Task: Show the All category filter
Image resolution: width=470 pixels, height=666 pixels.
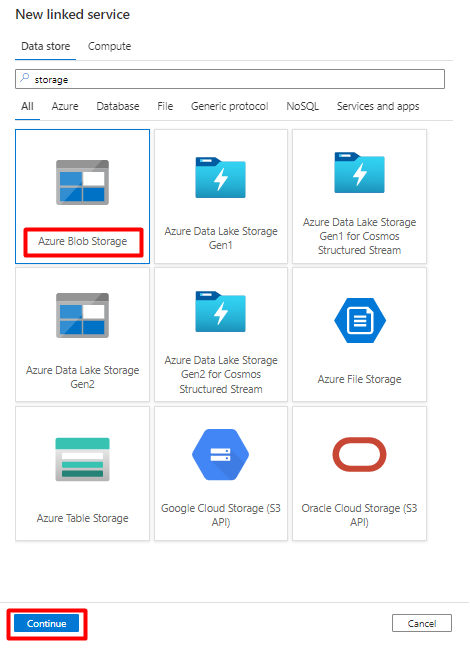Action: pyautogui.click(x=27, y=106)
